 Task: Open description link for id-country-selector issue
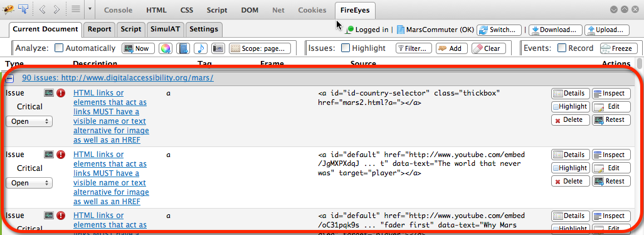coord(111,117)
